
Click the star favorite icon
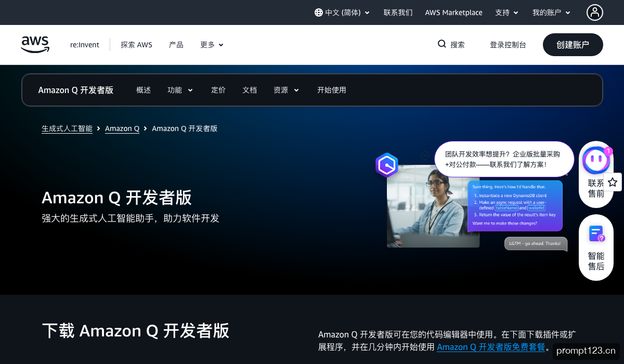point(613,182)
